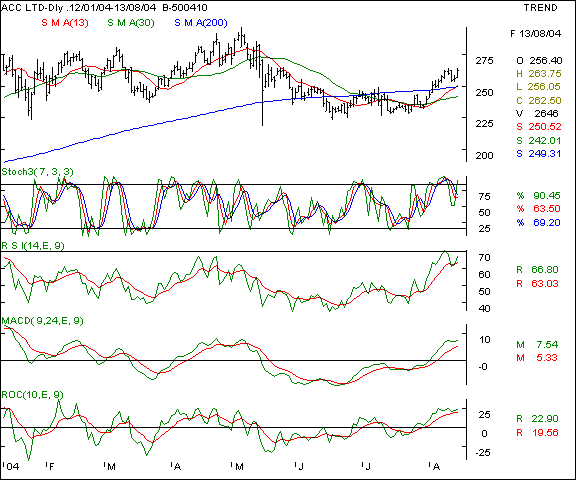576x480 pixels.
Task: Click the stochastic green value '90.45'
Action: [547, 196]
